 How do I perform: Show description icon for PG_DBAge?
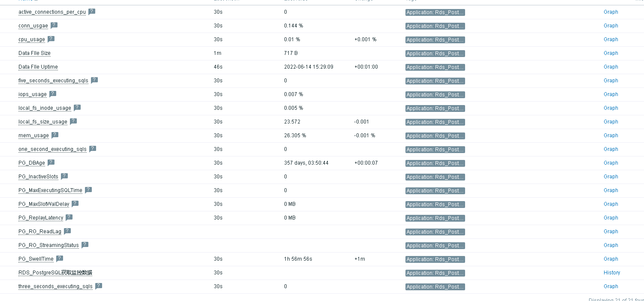(x=51, y=163)
